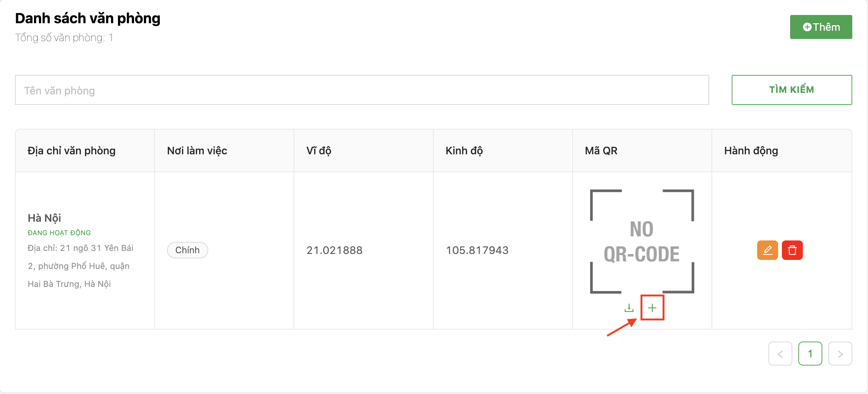Click the Địa chỉ văn phòng column header

point(72,151)
